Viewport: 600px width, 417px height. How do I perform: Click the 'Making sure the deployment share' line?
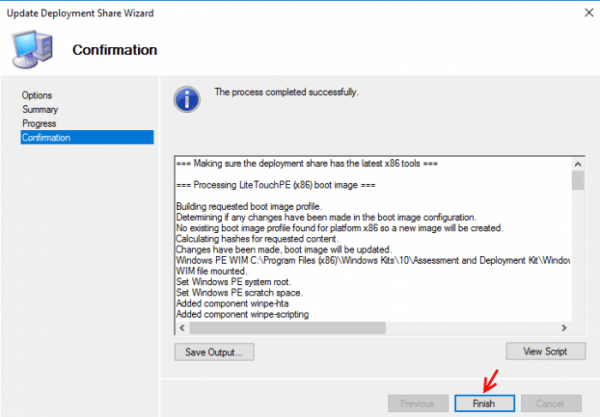pyautogui.click(x=307, y=164)
